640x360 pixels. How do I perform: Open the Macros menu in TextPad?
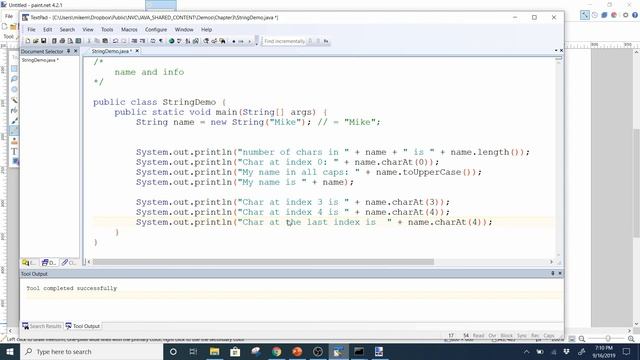pyautogui.click(x=129, y=29)
